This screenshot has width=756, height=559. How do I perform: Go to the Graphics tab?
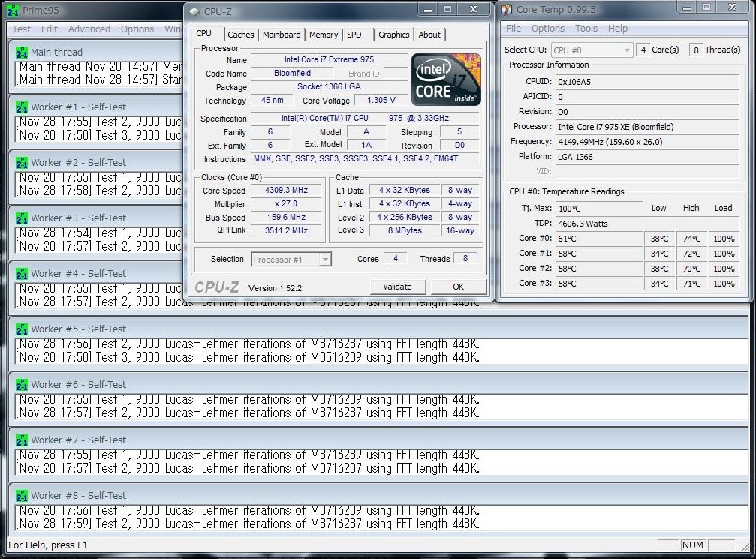tap(393, 35)
